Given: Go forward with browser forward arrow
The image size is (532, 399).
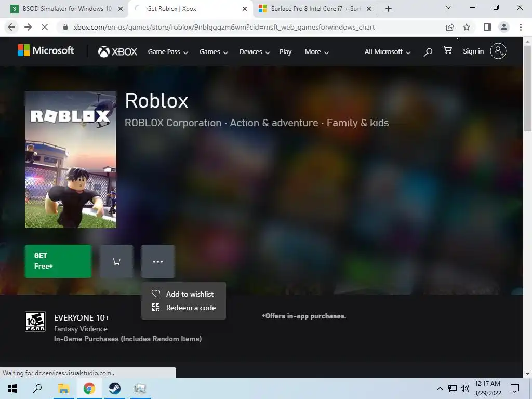Looking at the screenshot, I should click(28, 27).
